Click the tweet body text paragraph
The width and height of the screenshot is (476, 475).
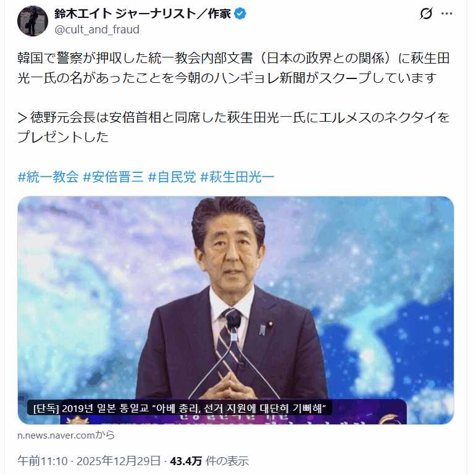(233, 68)
